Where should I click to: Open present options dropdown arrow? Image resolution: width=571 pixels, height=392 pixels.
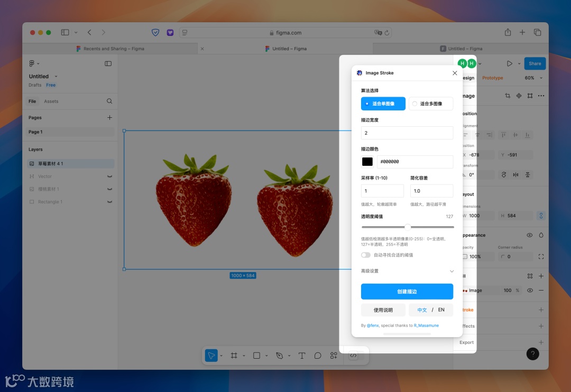coord(519,64)
